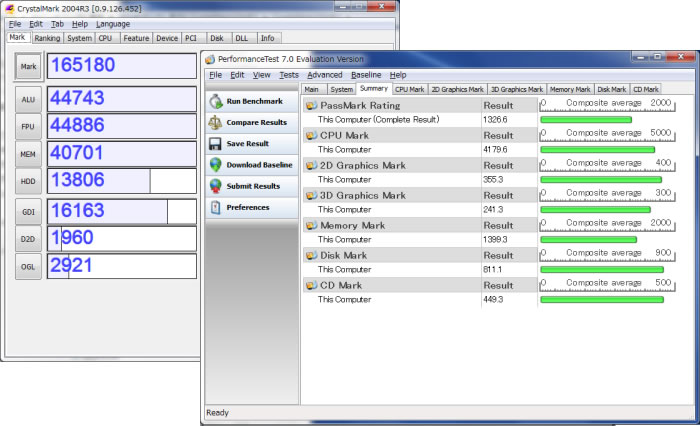The image size is (700, 426).
Task: Run the OGL benchmark button
Action: pyautogui.click(x=28, y=267)
